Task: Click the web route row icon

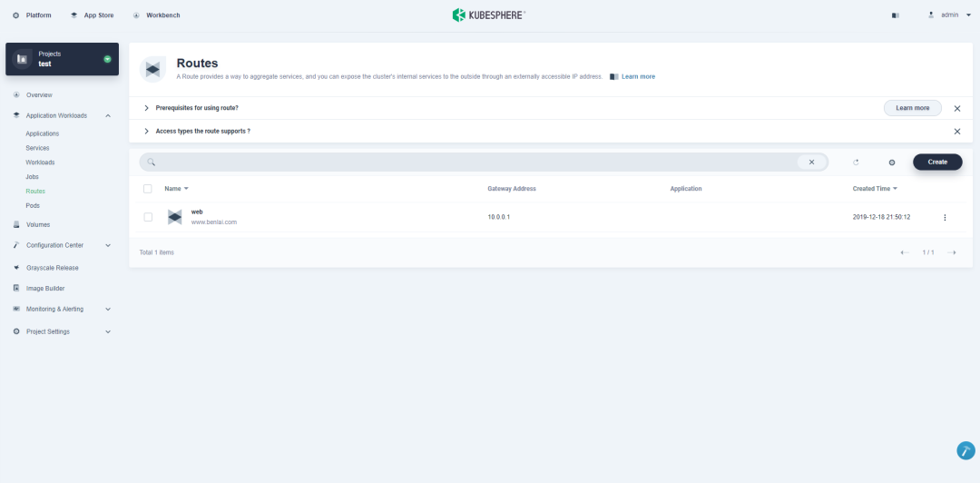Action: [175, 217]
